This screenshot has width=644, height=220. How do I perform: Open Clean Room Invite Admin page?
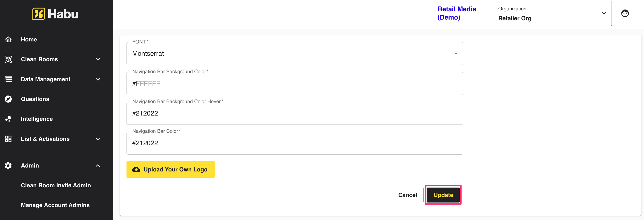[x=56, y=185]
